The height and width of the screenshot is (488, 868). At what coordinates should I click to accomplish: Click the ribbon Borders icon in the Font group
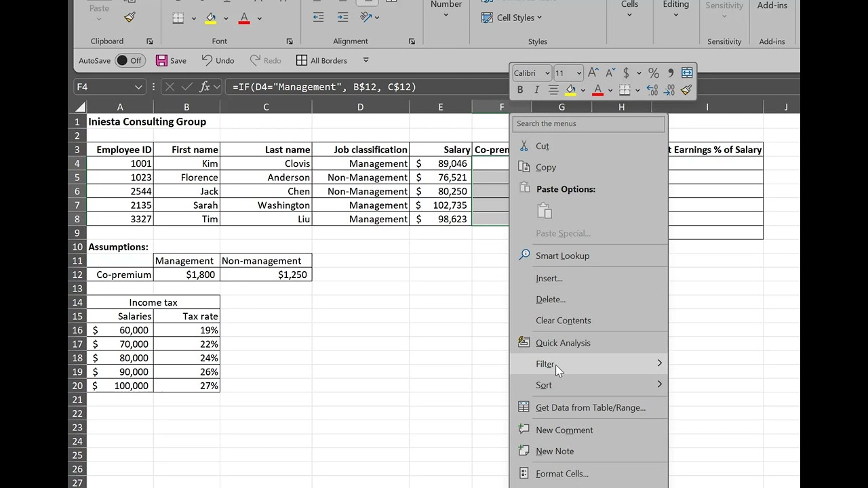click(178, 18)
